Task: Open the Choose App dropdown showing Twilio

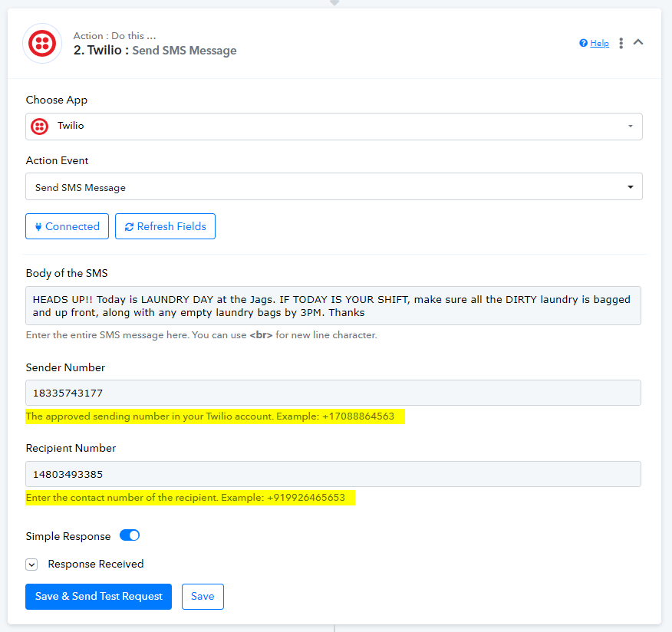Action: pos(334,127)
